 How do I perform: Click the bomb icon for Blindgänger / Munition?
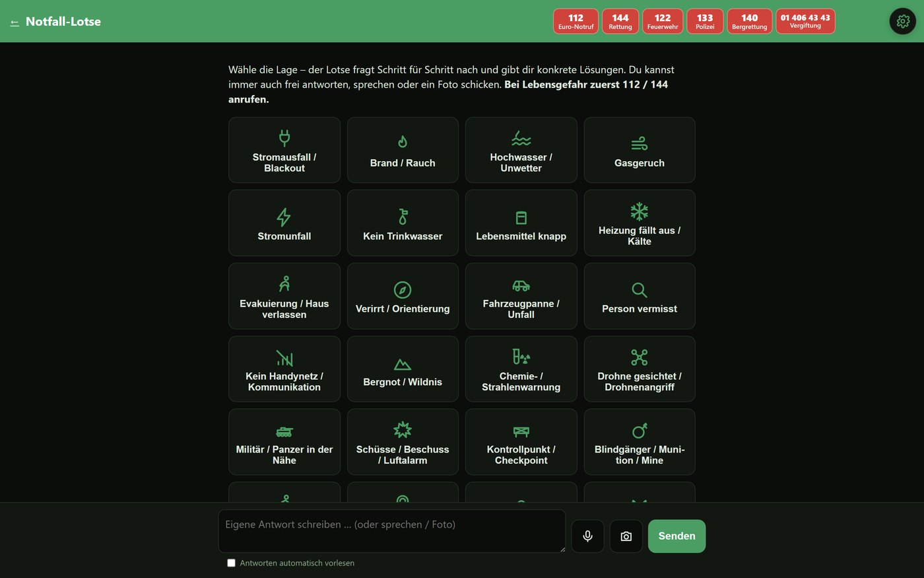tap(640, 431)
